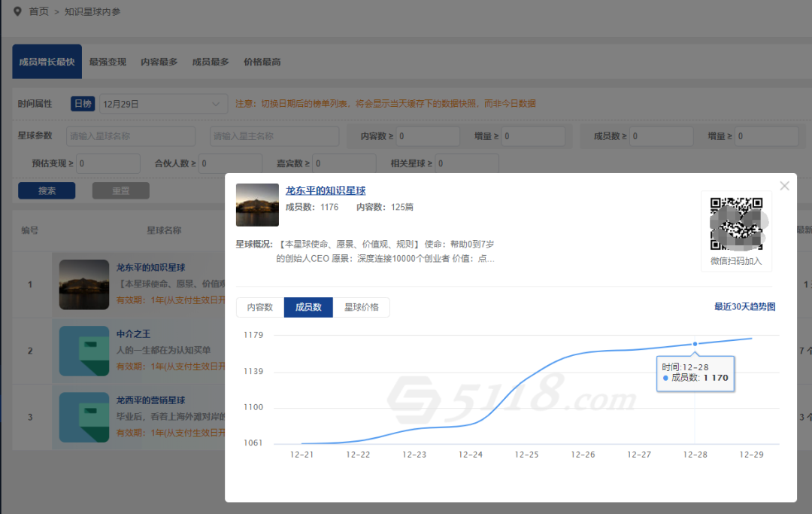The height and width of the screenshot is (514, 812).
Task: Close the popup with the X icon
Action: [784, 186]
